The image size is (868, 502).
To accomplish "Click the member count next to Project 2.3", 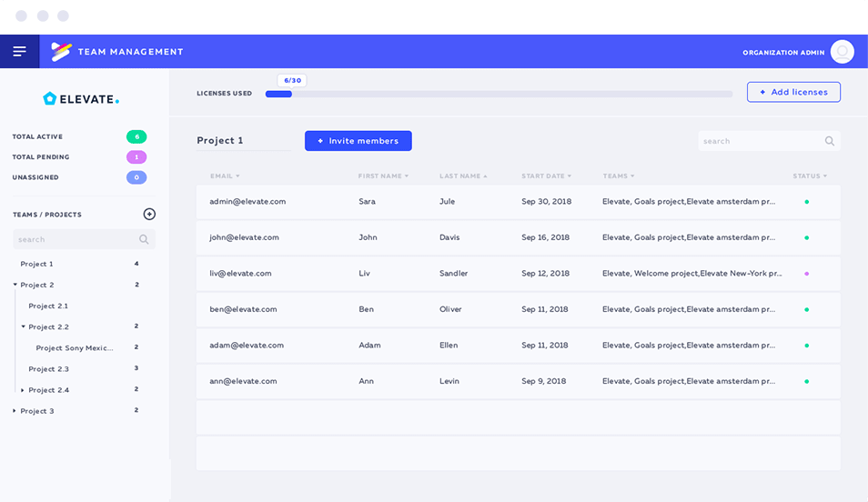I will click(136, 368).
